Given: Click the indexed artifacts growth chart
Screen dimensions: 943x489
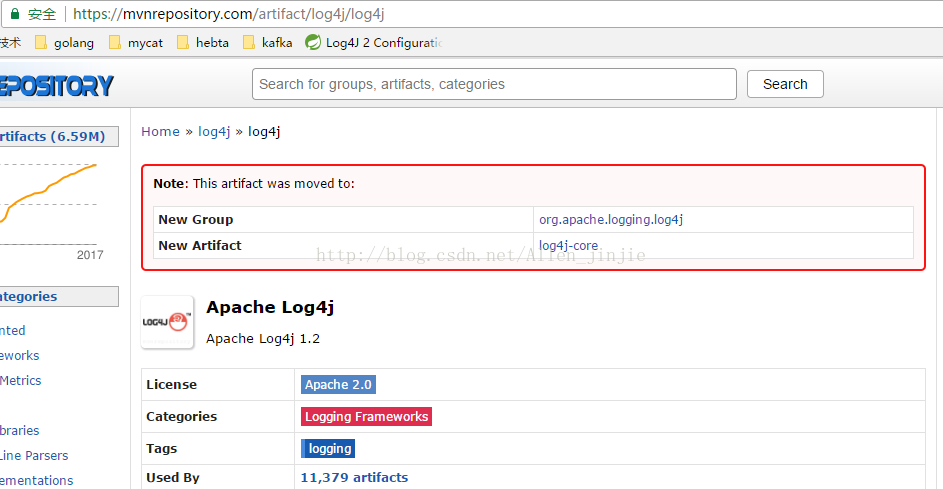Looking at the screenshot, I should [x=49, y=205].
